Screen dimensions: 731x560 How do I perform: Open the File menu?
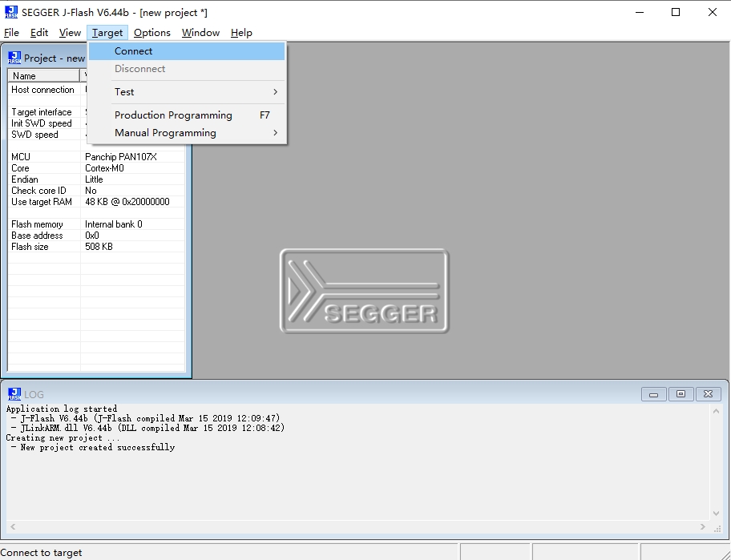tap(11, 33)
